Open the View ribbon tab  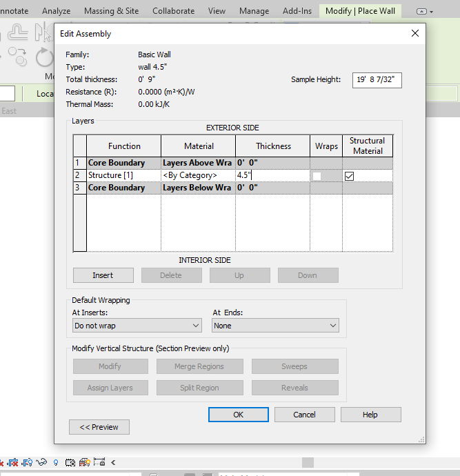pos(217,11)
